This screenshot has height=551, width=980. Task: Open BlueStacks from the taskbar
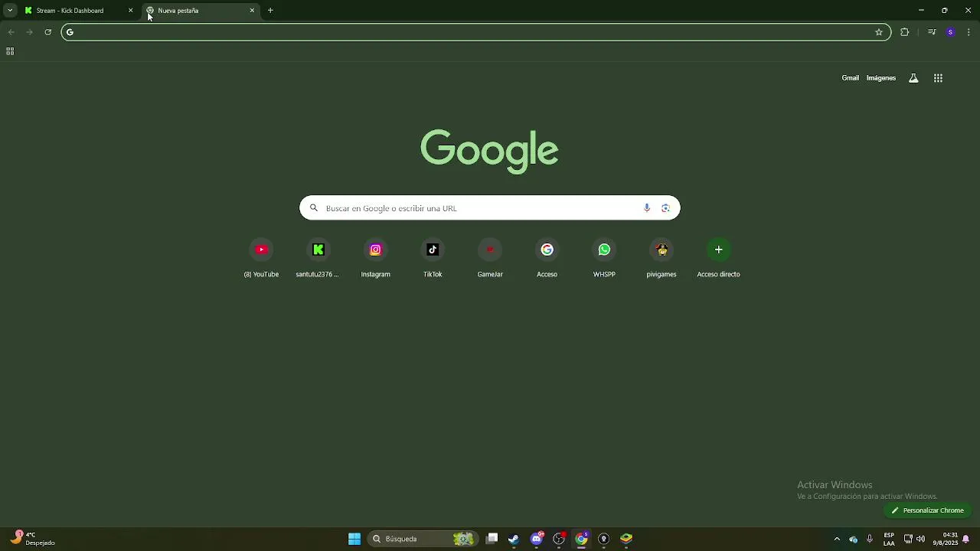point(626,539)
